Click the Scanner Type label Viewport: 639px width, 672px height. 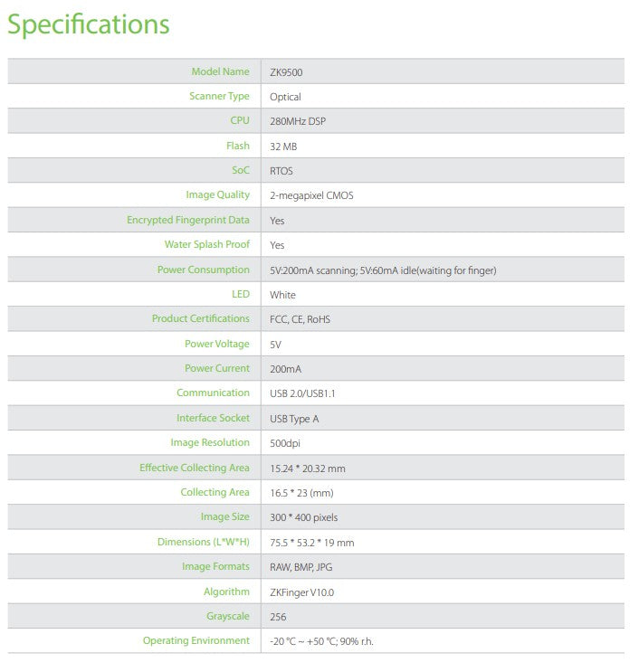tap(219, 96)
